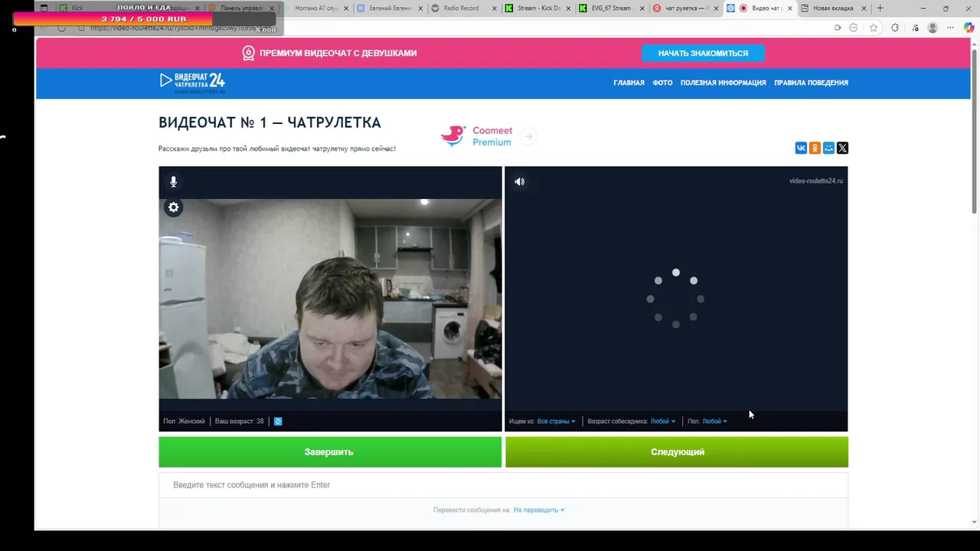
Task: Expand the Все страны country dropdown
Action: (x=556, y=421)
